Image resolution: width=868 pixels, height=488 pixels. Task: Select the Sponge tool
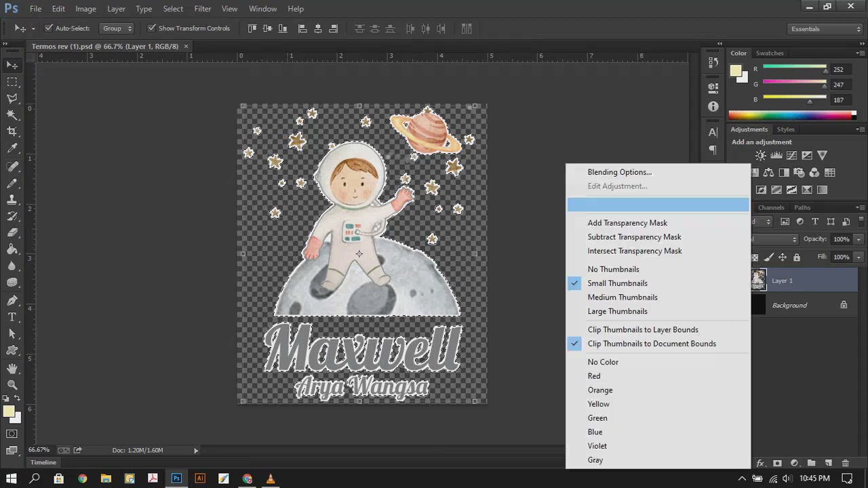[x=12, y=283]
